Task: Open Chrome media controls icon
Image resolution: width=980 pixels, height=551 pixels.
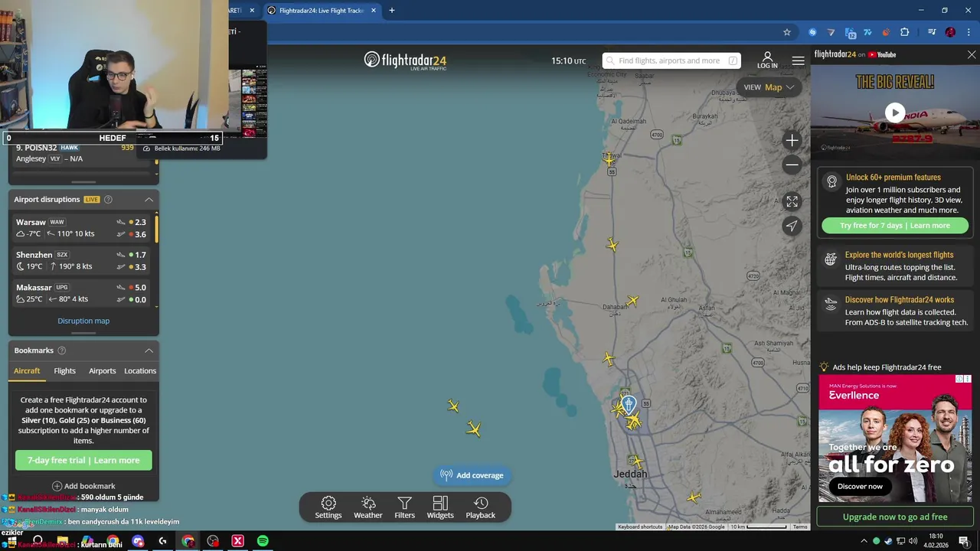Action: (x=932, y=32)
